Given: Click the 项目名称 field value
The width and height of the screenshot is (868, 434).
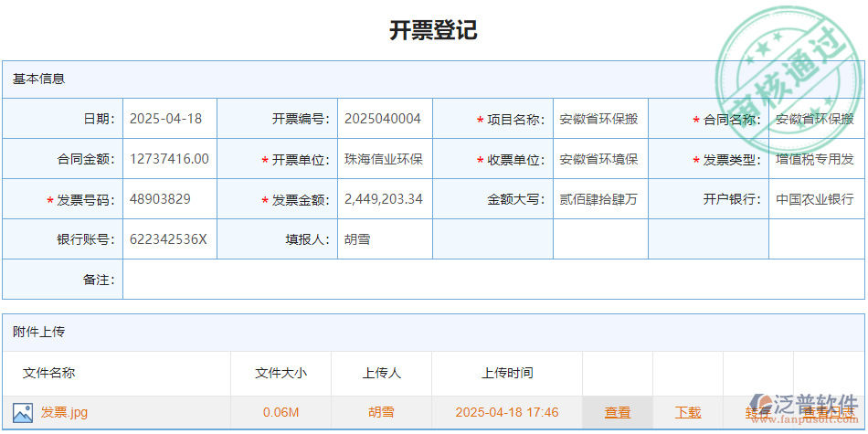Looking at the screenshot, I should pyautogui.click(x=599, y=119).
